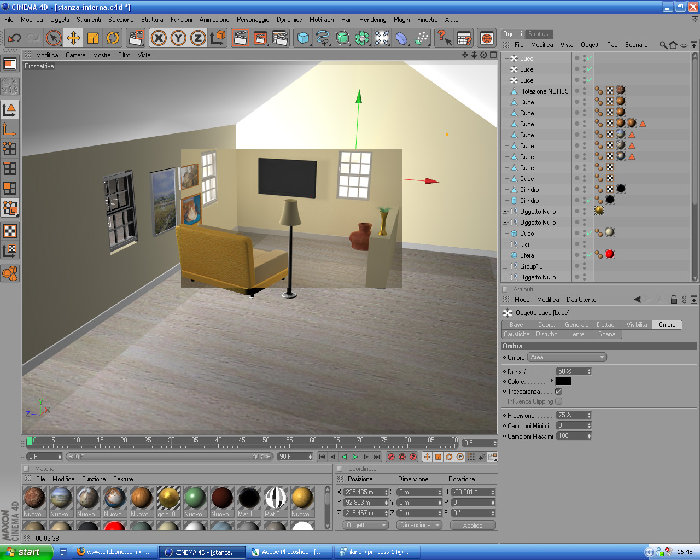
Task: Switch to the CINEMA 4D taskbar button
Action: click(x=202, y=552)
